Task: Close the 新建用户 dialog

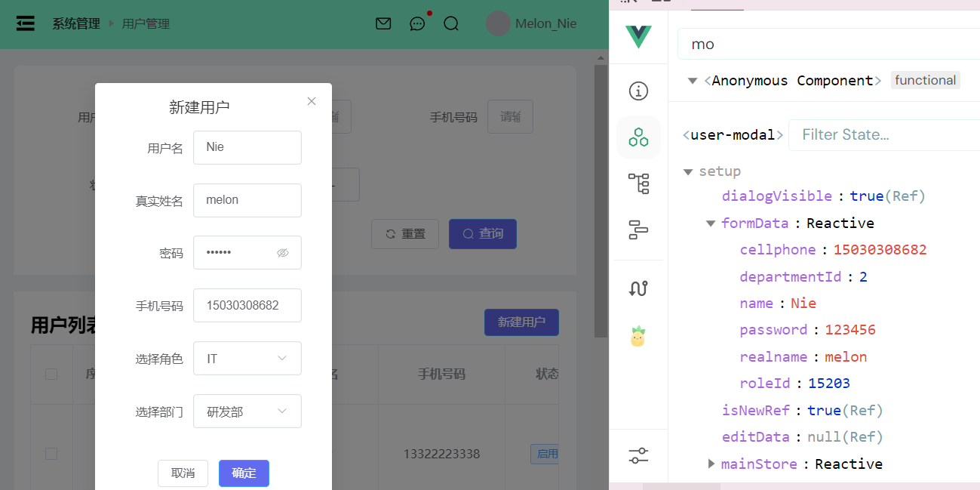Action: pos(312,101)
